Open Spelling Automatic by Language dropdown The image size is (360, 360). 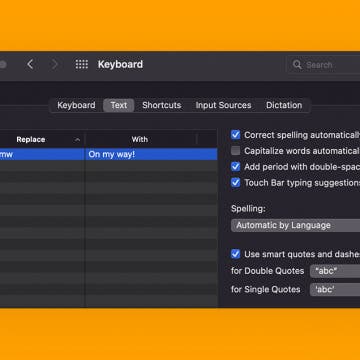click(x=295, y=225)
